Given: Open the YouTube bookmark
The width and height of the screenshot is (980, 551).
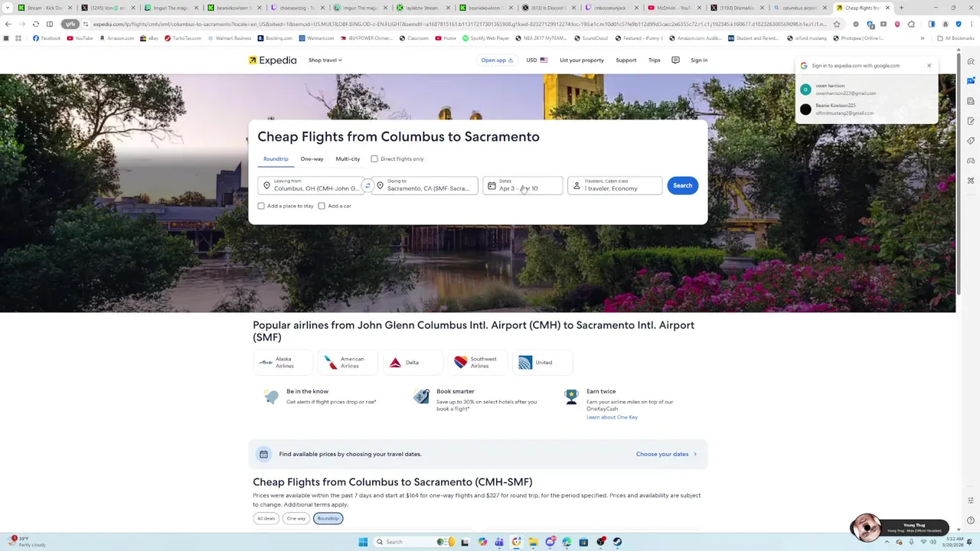Looking at the screenshot, I should (x=80, y=38).
